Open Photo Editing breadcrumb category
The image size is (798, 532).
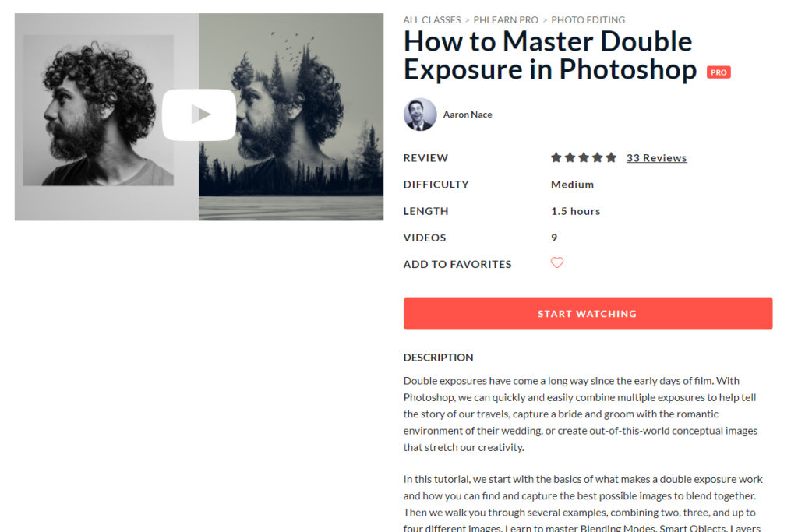[x=588, y=19]
